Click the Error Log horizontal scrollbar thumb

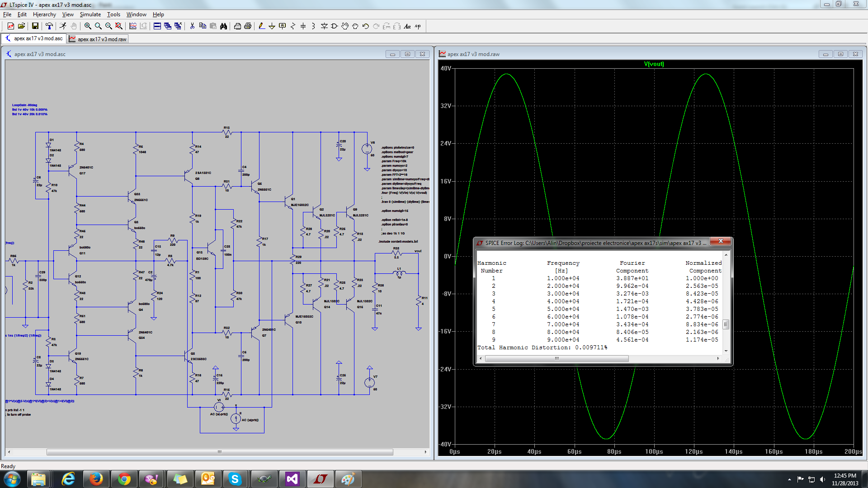click(x=557, y=358)
